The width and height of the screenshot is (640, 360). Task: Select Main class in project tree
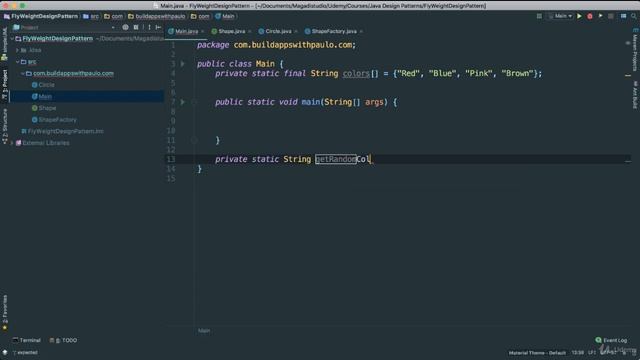click(x=42, y=97)
